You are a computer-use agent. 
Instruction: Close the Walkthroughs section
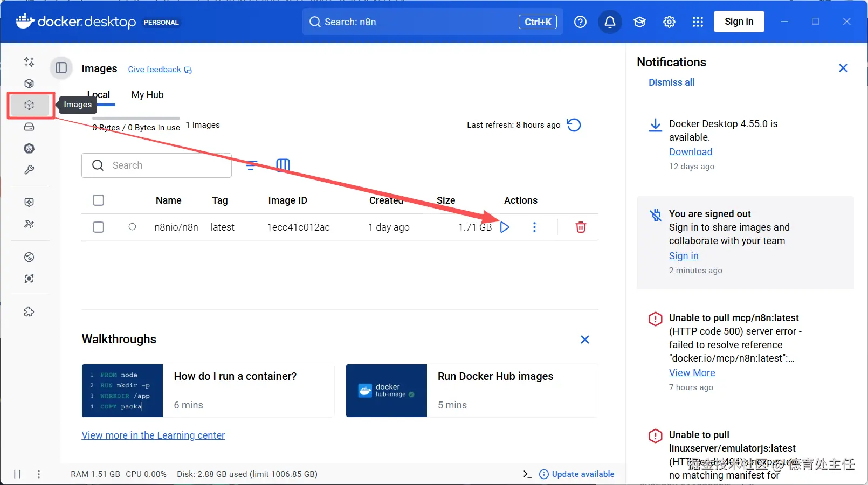(585, 339)
